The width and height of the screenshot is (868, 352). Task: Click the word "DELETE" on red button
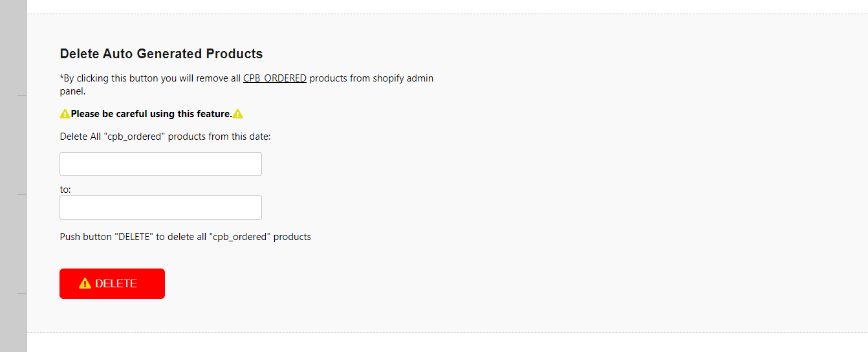(116, 283)
